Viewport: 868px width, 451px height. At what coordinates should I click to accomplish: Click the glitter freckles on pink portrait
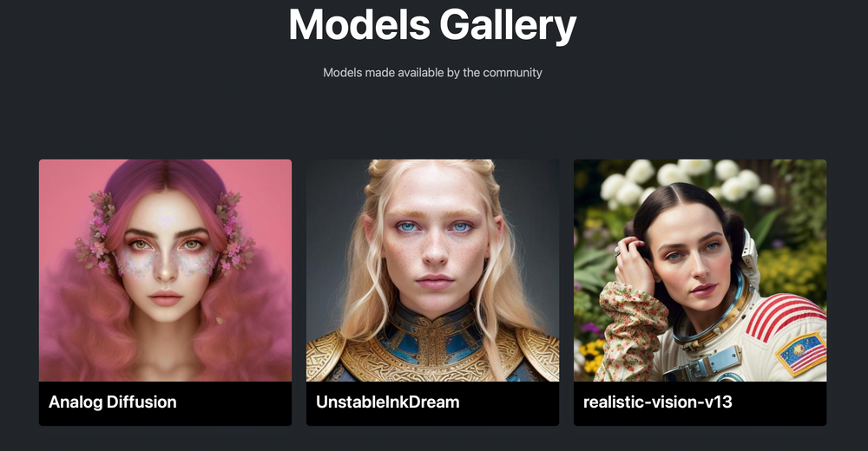166,262
